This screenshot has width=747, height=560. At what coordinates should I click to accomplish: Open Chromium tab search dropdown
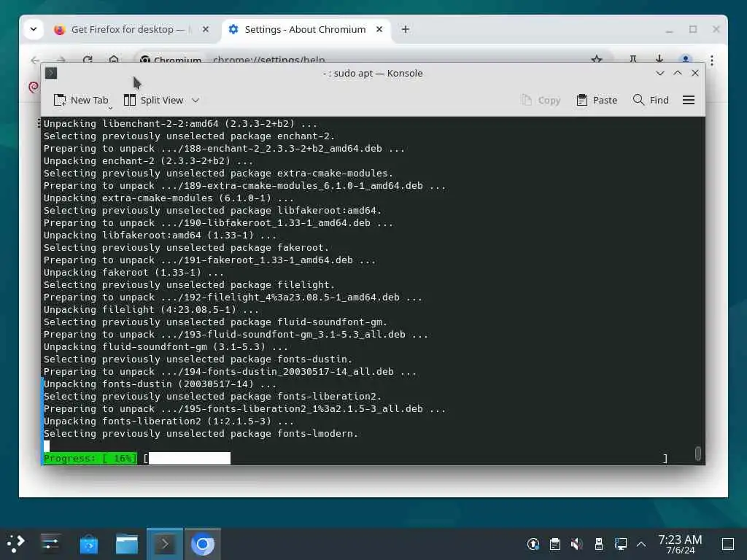[x=34, y=29]
